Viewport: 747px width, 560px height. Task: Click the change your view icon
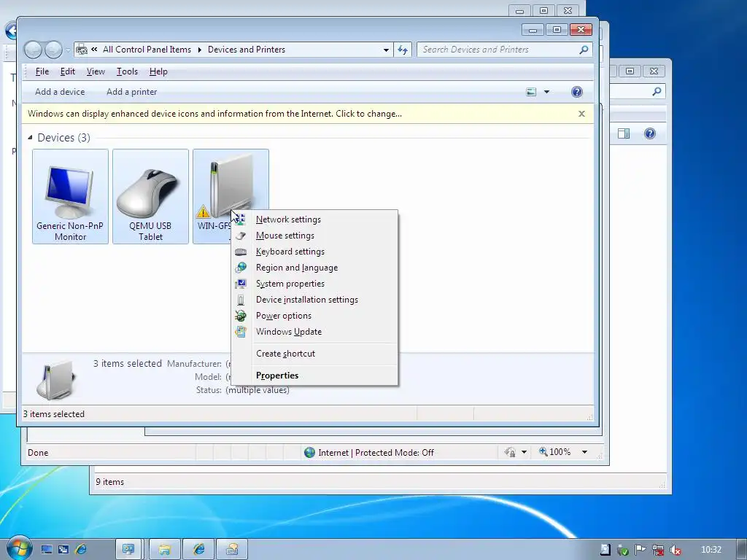531,92
